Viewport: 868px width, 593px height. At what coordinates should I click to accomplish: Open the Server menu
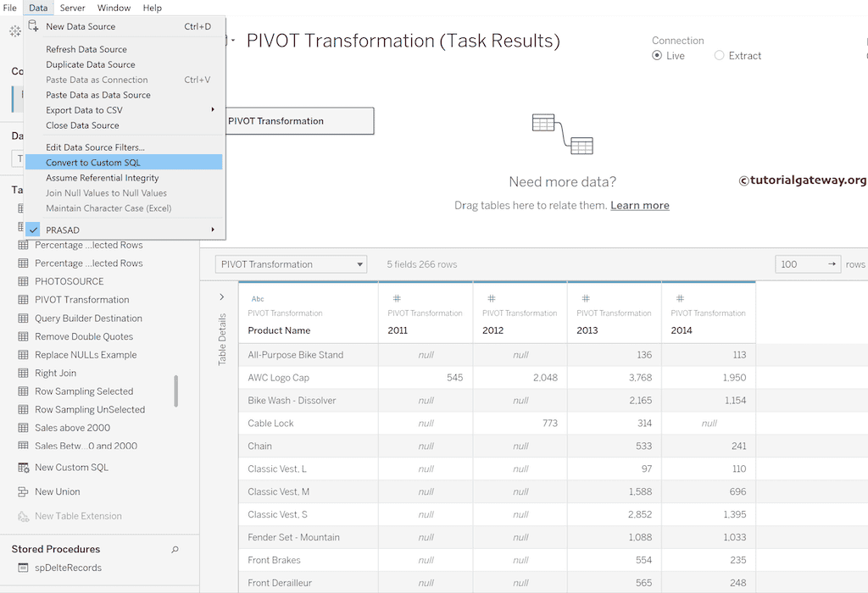click(x=72, y=8)
